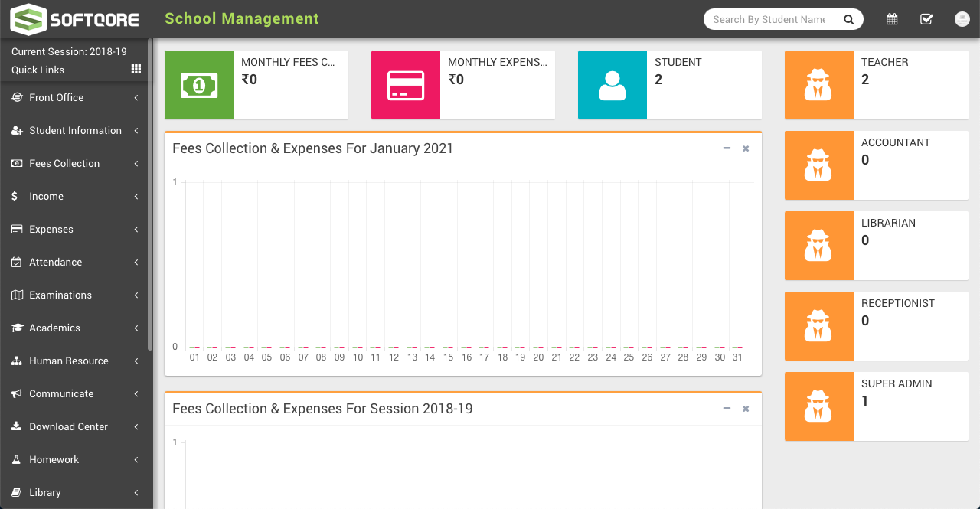980x509 pixels.
Task: Click the Search By Student Name field
Action: 769,19
